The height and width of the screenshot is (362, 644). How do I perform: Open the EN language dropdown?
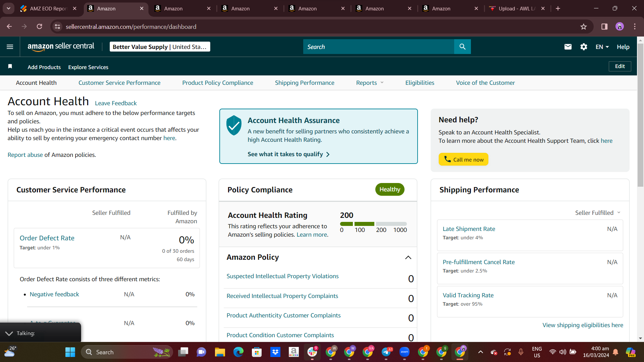602,47
